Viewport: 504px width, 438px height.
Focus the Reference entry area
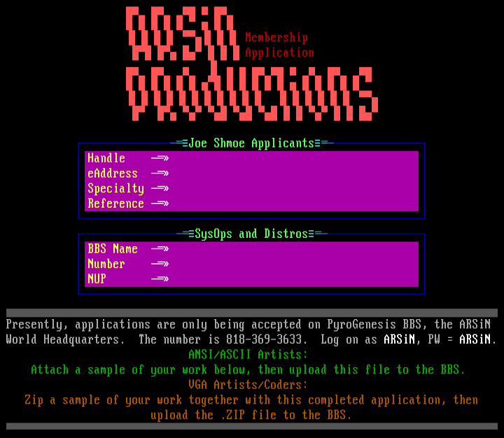tap(293, 204)
